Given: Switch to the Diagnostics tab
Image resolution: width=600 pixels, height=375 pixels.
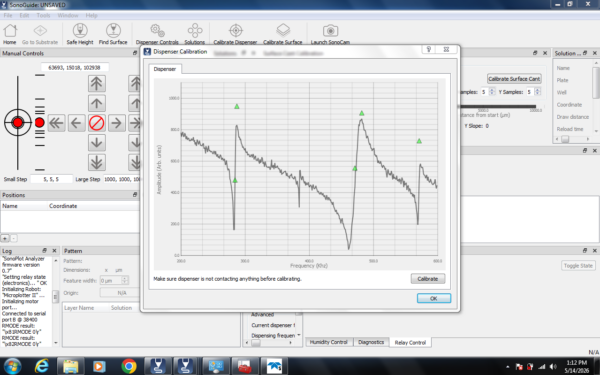Looking at the screenshot, I should pyautogui.click(x=371, y=342).
